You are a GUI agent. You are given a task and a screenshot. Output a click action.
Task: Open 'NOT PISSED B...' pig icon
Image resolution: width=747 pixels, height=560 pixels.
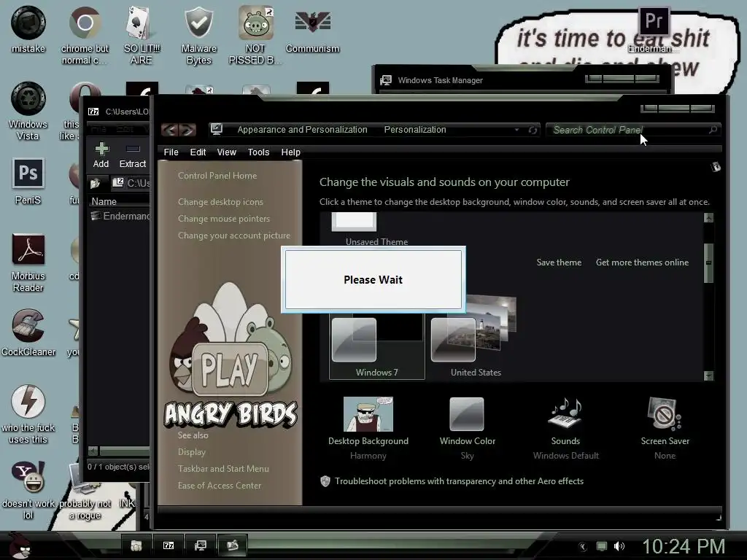pos(255,35)
